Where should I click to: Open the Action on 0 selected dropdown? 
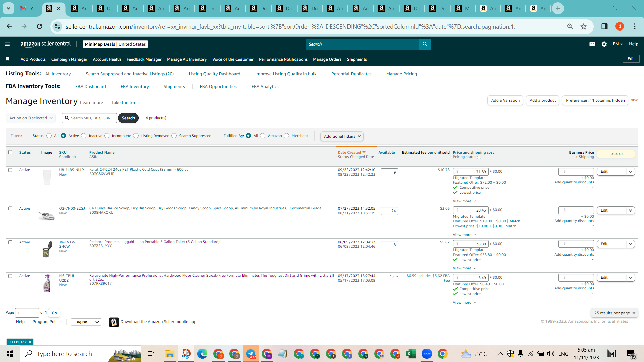(x=31, y=118)
